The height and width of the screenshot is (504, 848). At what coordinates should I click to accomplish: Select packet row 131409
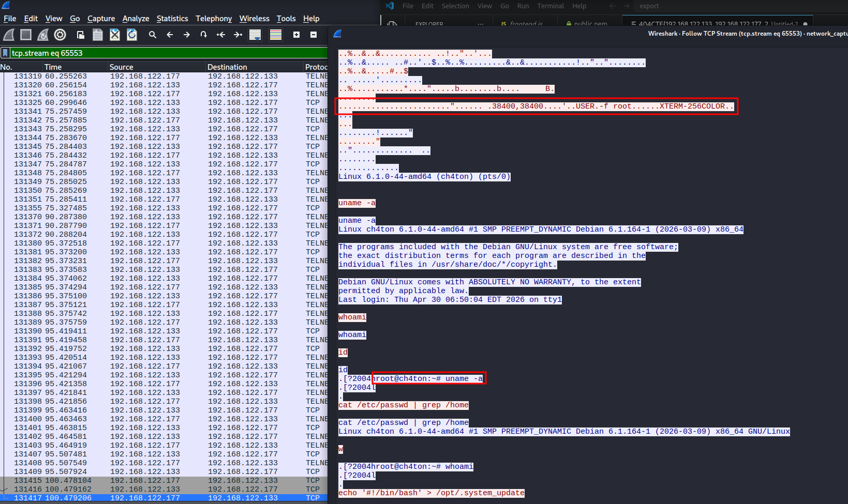[x=163, y=471]
